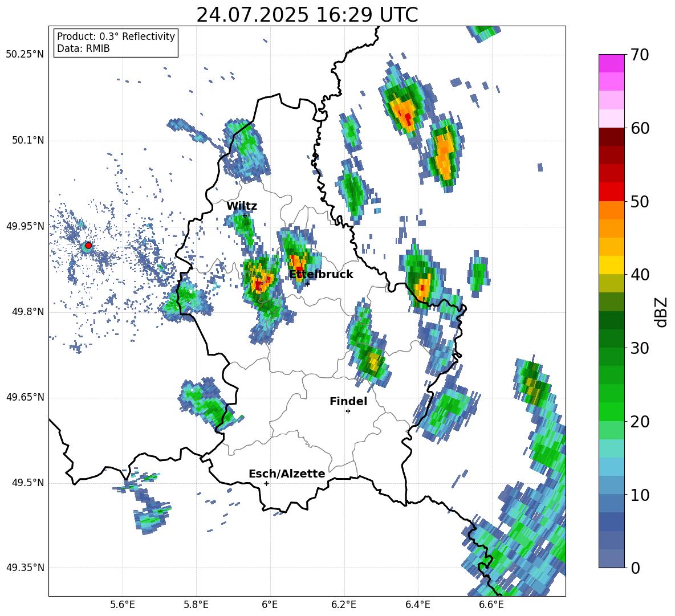The image size is (675, 616).
Task: Click the 10 label on colorbar
Action: [640, 495]
